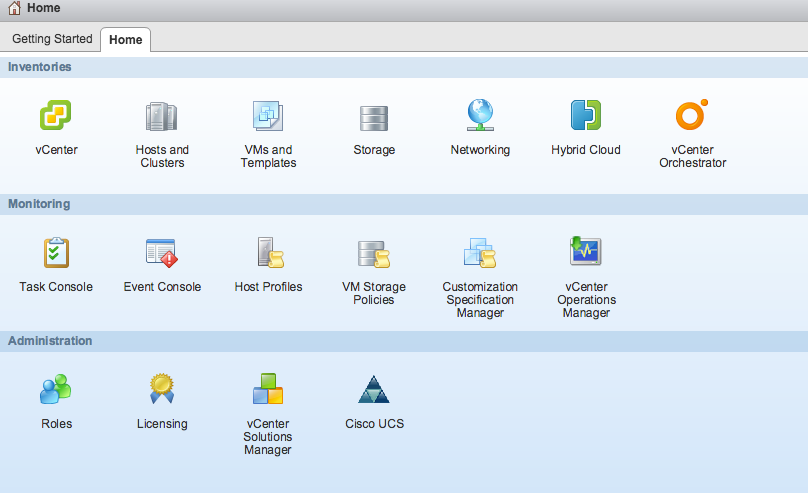The height and width of the screenshot is (493, 808).
Task: Open the vCenter inventory icon
Action: coord(56,115)
